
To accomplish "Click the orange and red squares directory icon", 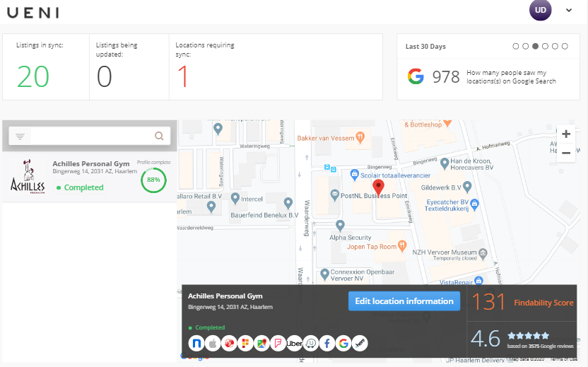I will (245, 343).
